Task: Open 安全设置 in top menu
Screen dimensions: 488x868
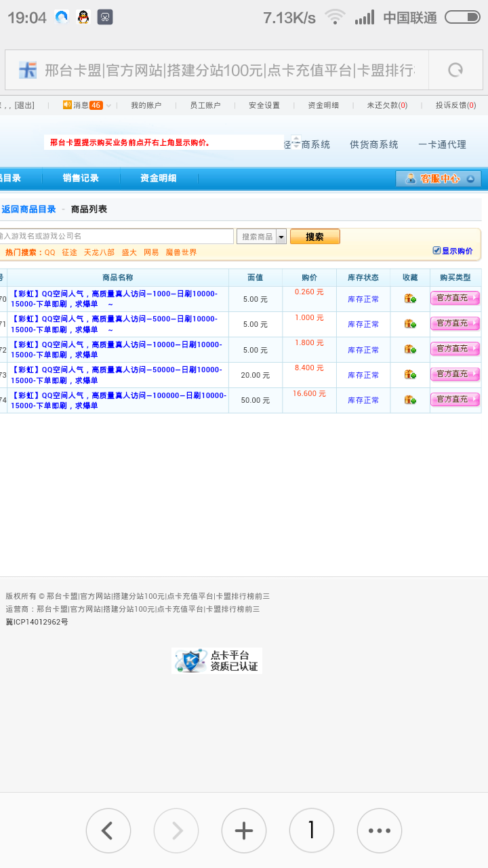Action: [264, 105]
